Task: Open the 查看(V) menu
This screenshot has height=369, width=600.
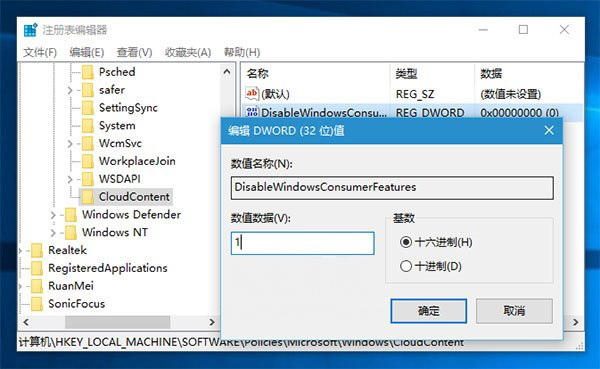Action: (x=134, y=52)
